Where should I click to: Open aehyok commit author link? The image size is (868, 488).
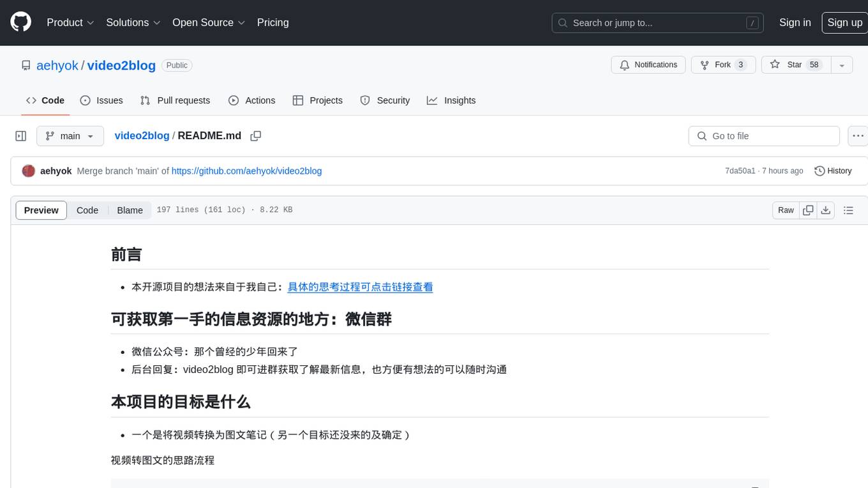[56, 171]
